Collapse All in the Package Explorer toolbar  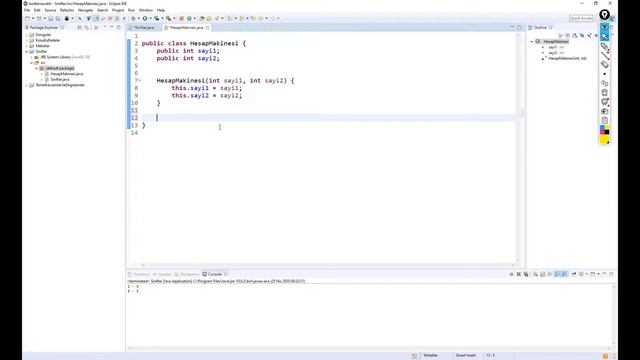click(x=80, y=28)
